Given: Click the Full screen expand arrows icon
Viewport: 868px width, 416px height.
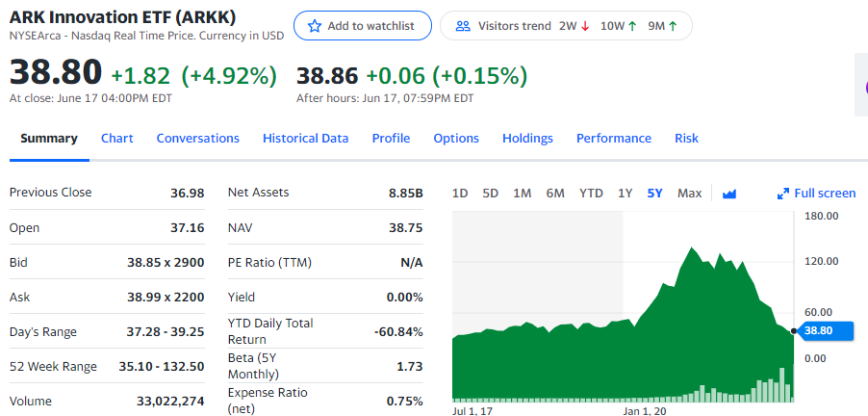Looking at the screenshot, I should point(782,194).
